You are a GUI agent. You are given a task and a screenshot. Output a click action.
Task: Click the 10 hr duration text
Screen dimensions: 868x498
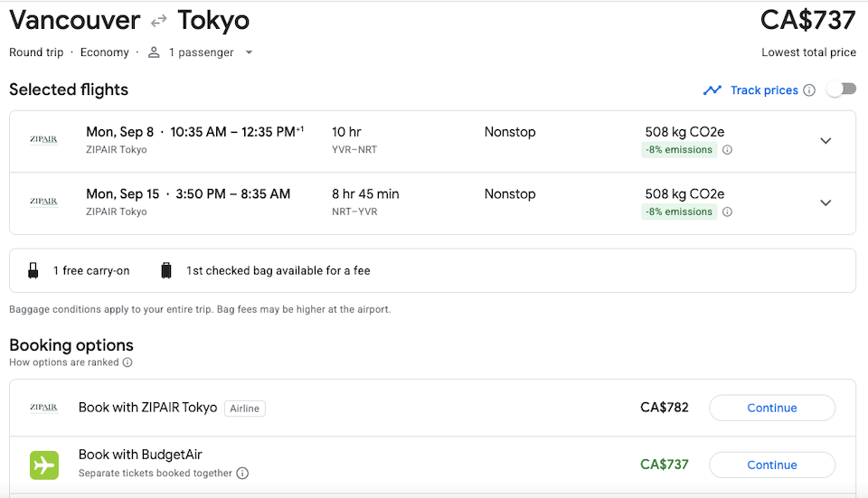pyautogui.click(x=346, y=132)
